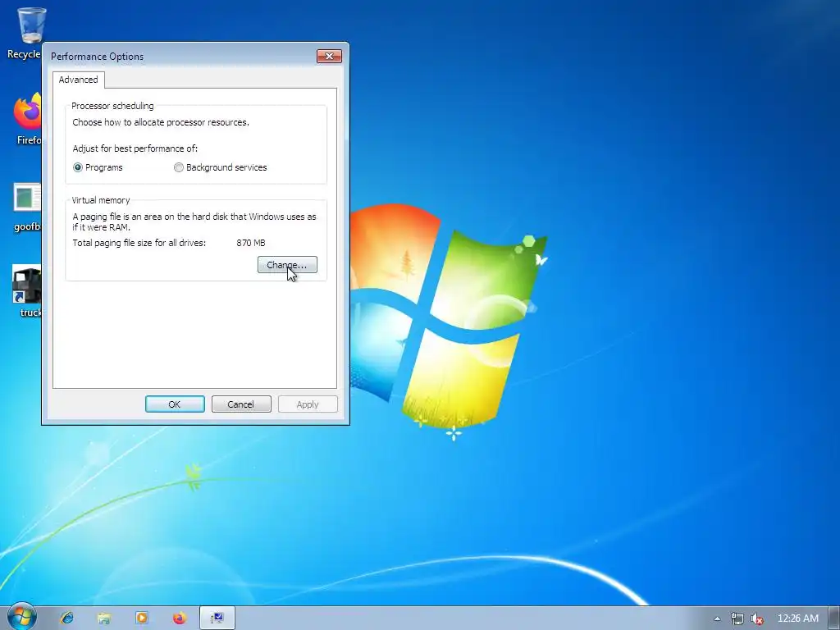
Task: Launch Firefox from the taskbar
Action: coord(180,619)
